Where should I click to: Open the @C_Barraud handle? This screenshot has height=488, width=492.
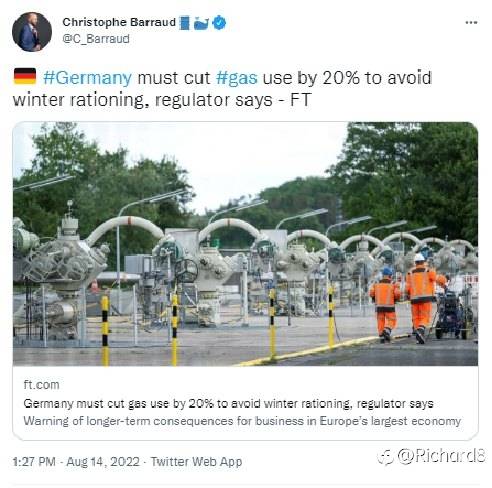[x=96, y=39]
